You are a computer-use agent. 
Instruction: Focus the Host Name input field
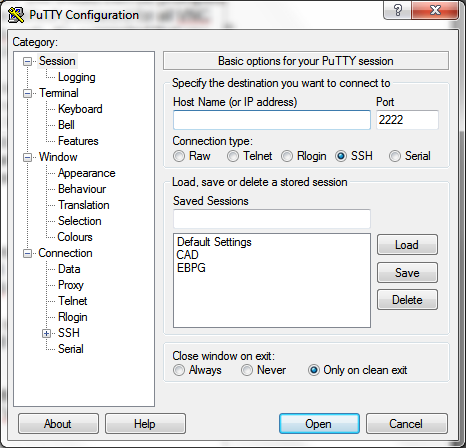pos(272,120)
